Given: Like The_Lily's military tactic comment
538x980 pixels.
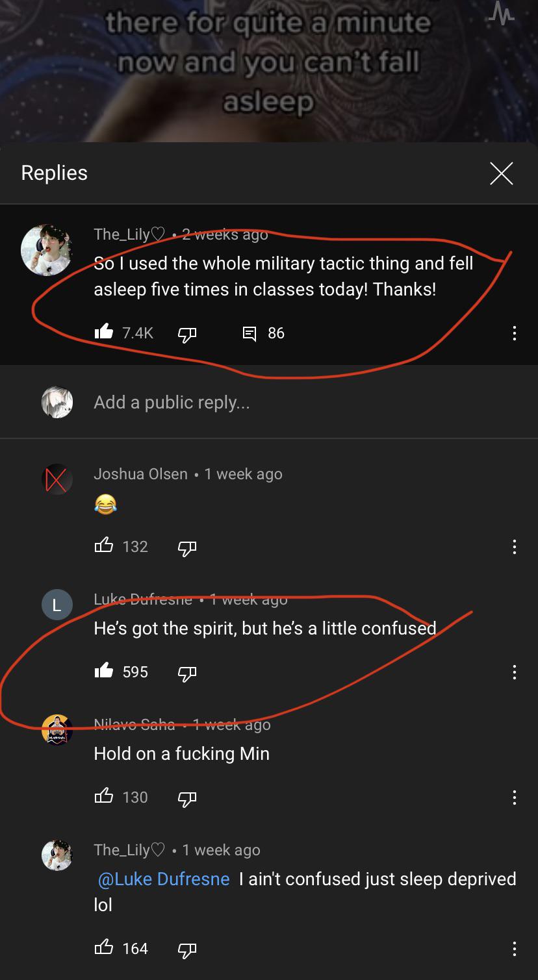Looking at the screenshot, I should (x=104, y=333).
